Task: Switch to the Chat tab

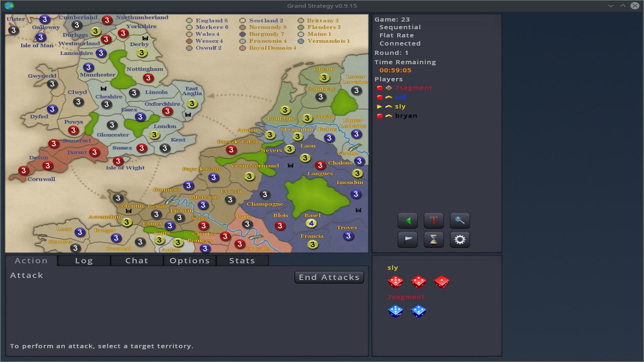Action: [x=137, y=260]
